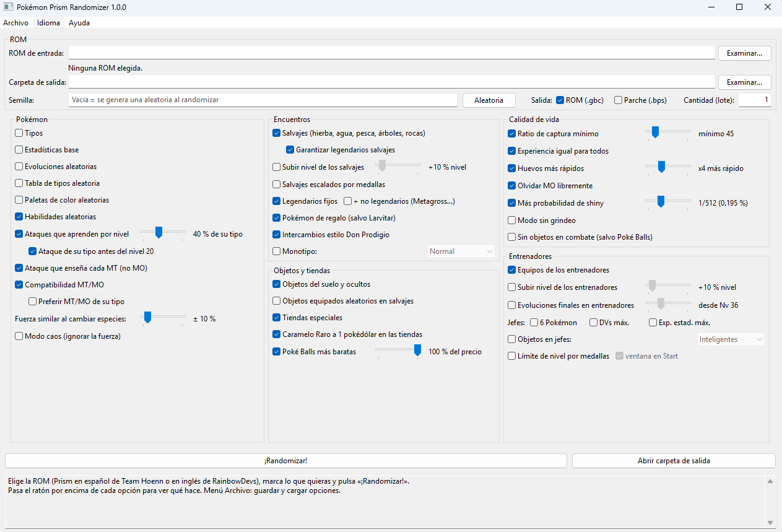Click the app icon in title bar
782x532 pixels.
point(8,7)
